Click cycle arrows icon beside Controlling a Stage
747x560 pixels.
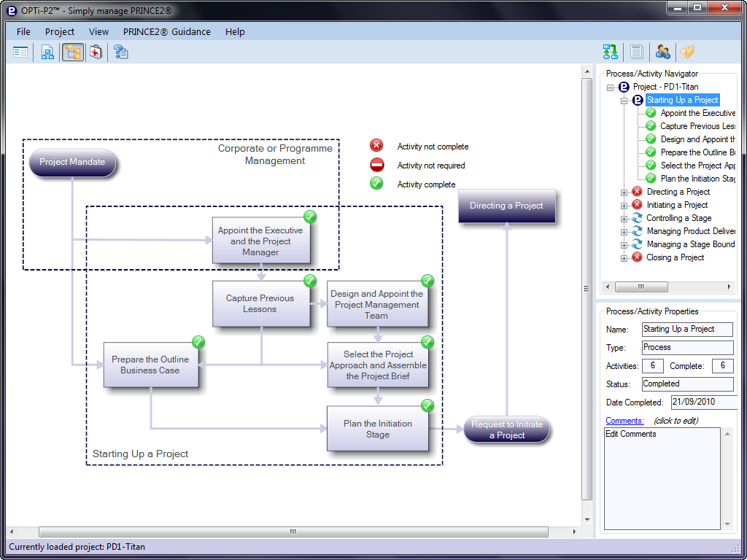coord(637,218)
